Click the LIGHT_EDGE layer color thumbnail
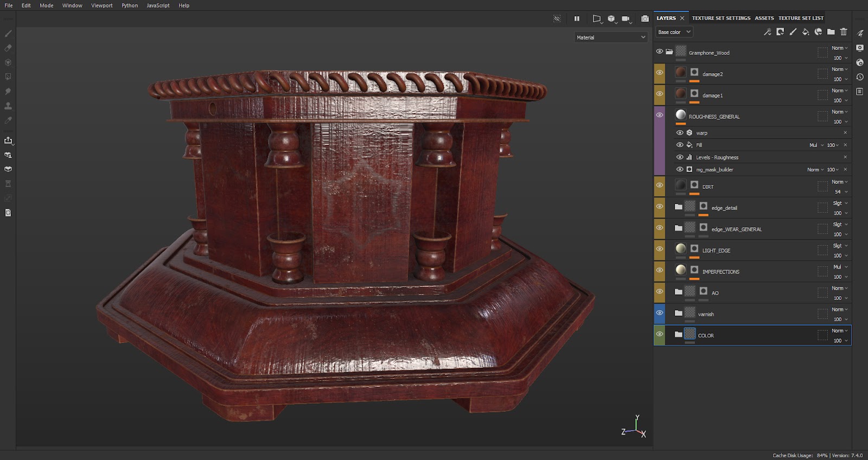The height and width of the screenshot is (460, 868). 681,248
